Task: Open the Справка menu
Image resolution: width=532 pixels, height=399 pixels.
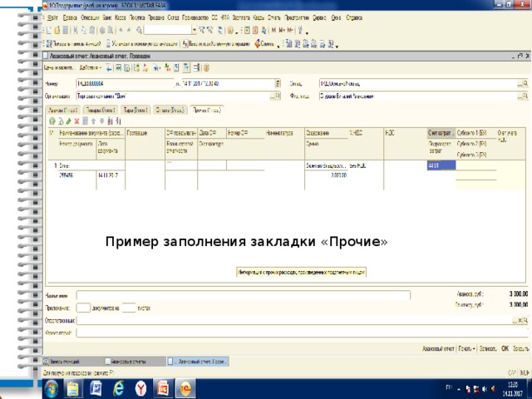Action: (x=354, y=17)
